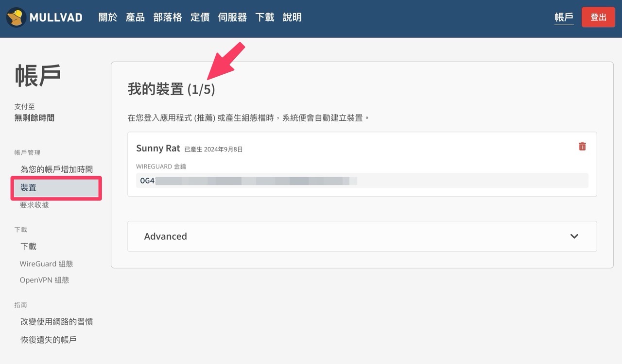Screen dimensions: 622x364
Task: Open the 定價 page
Action: [x=200, y=17]
